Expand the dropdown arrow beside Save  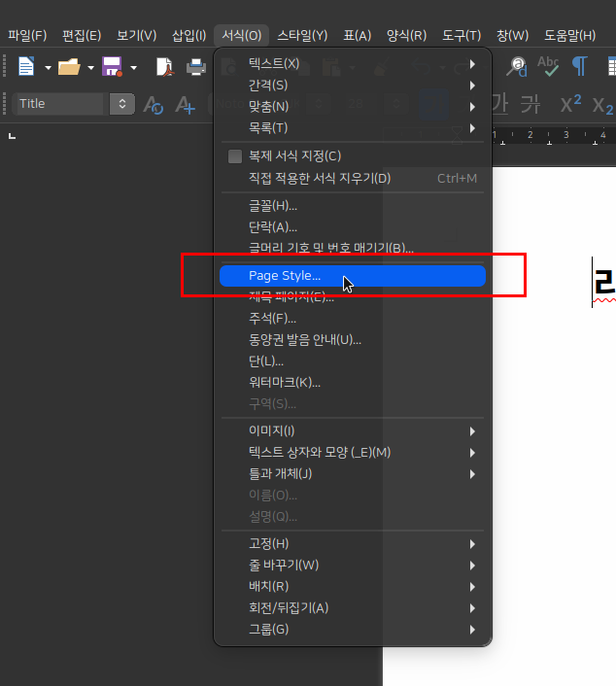134,67
